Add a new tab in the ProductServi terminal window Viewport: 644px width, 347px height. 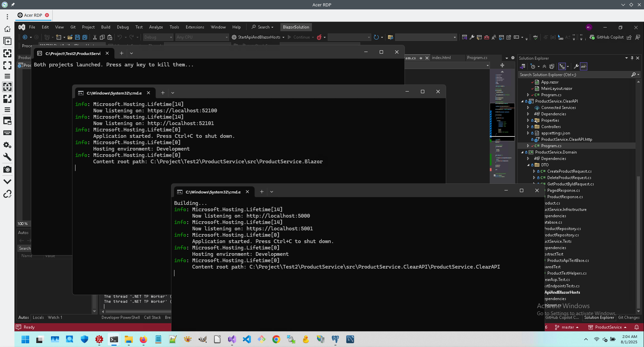[121, 53]
